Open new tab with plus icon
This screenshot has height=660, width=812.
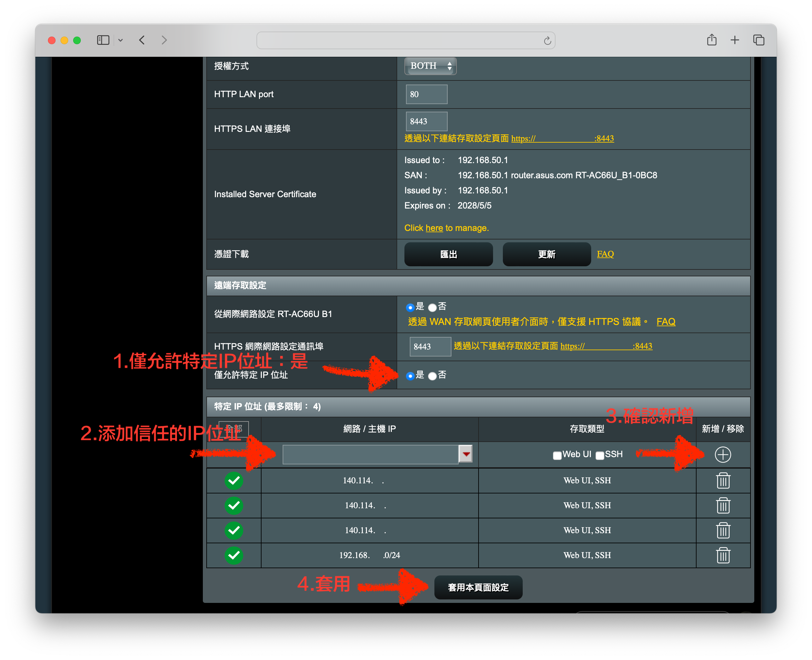tap(735, 40)
